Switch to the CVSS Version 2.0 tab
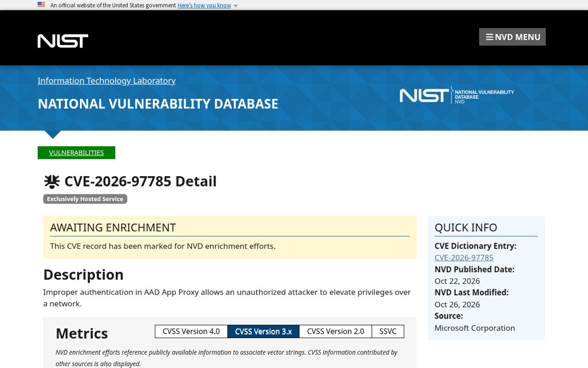 coord(336,331)
